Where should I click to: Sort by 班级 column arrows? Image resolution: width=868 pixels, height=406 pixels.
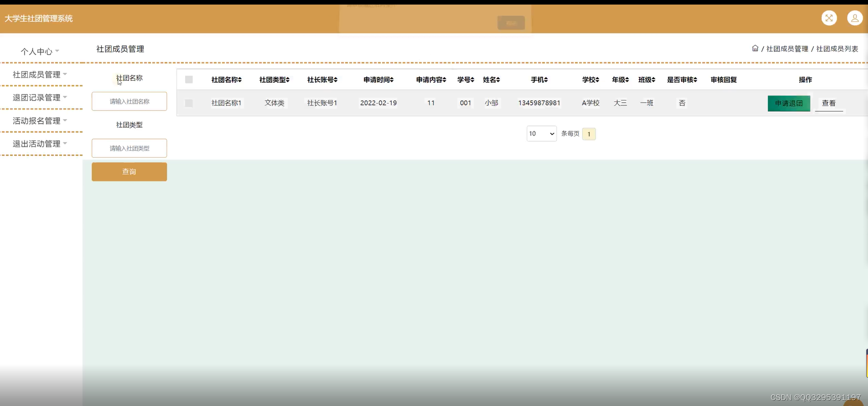(x=654, y=80)
